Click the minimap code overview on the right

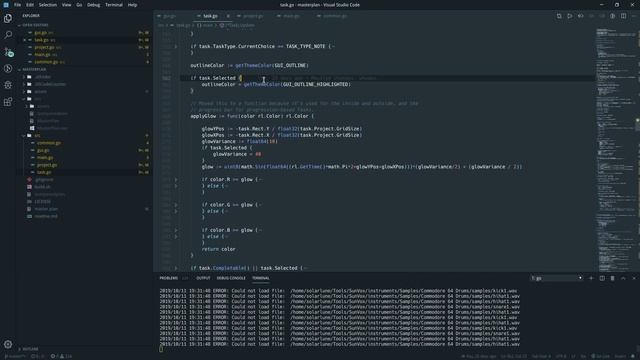616,149
